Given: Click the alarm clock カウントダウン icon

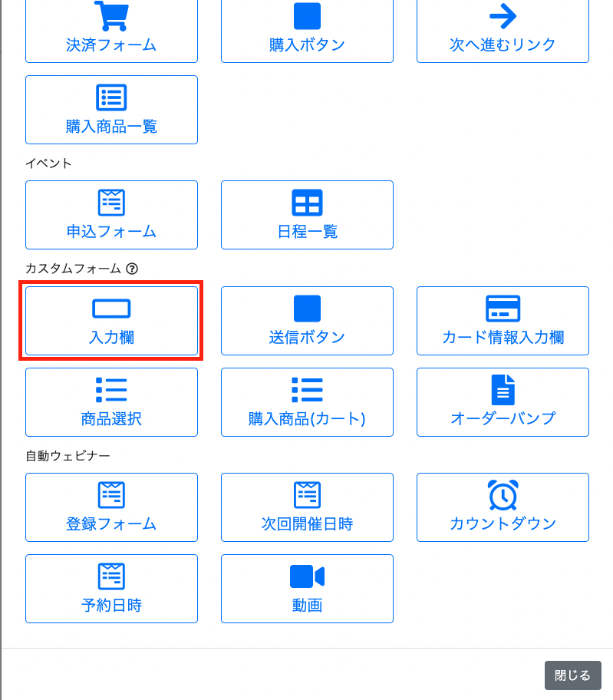Looking at the screenshot, I should pos(503,495).
